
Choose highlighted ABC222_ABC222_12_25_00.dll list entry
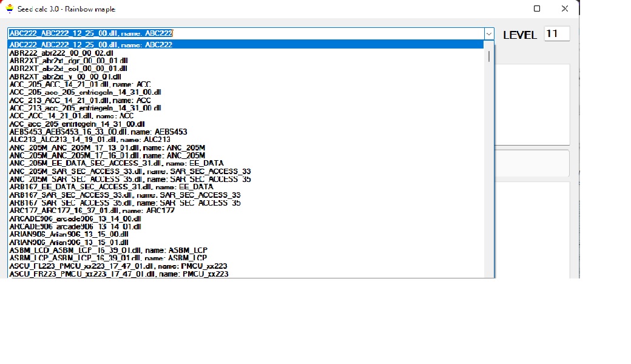(246, 45)
